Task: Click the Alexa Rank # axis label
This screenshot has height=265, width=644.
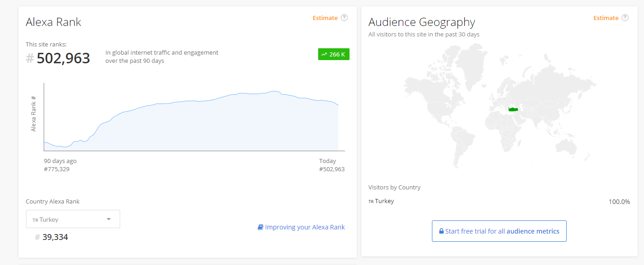Action: point(33,114)
